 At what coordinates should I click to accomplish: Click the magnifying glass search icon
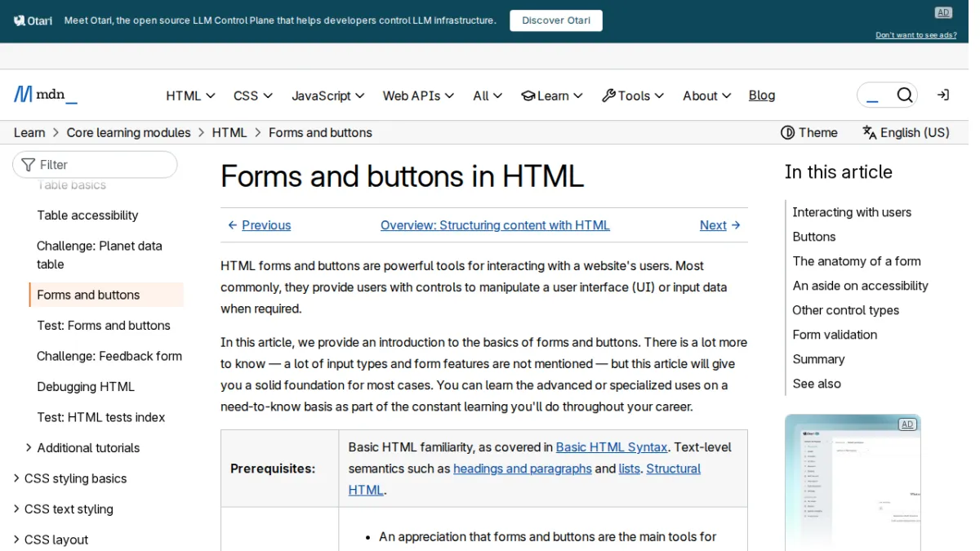[904, 96]
